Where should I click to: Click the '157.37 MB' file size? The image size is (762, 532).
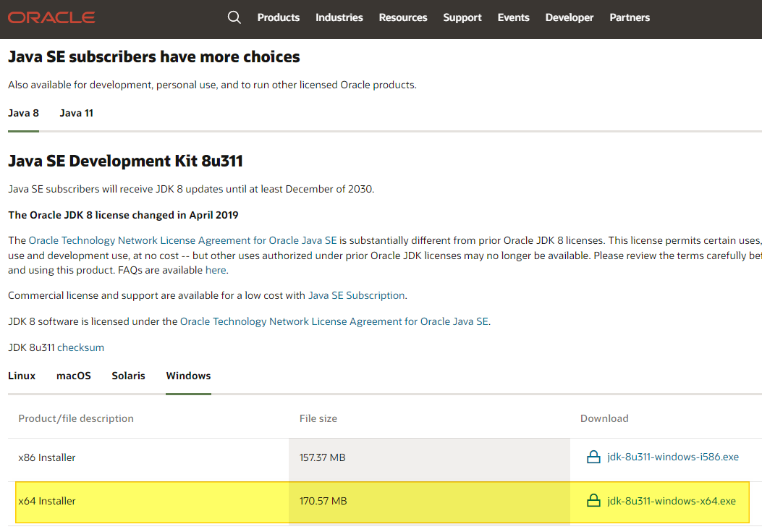[323, 457]
